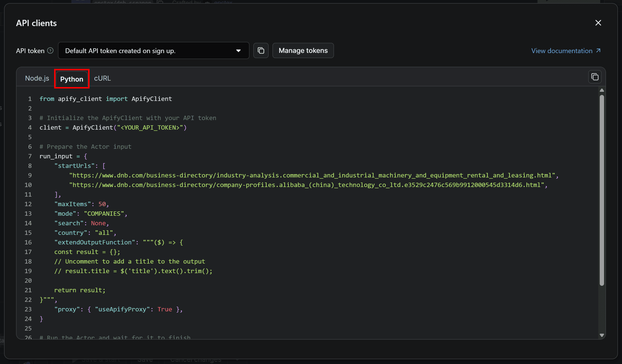Click the "# Prepare the Actor input" comment
The image size is (622, 364).
click(85, 147)
